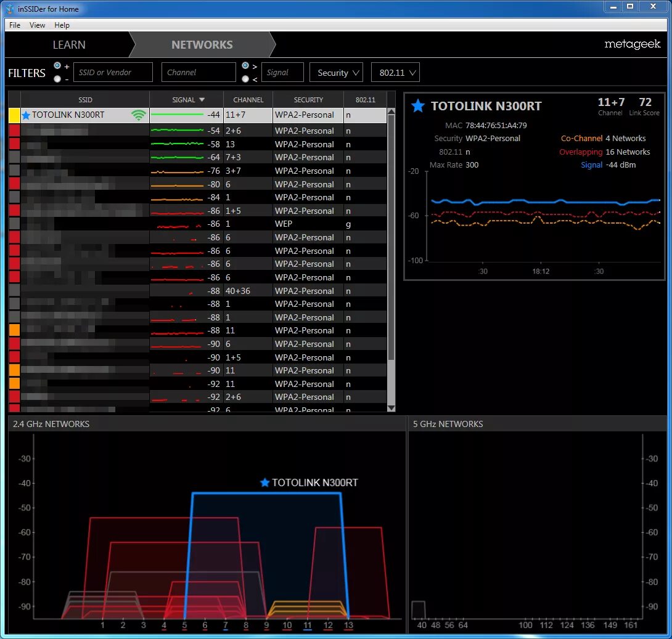Select the less-than signal filter radio button

[245, 79]
